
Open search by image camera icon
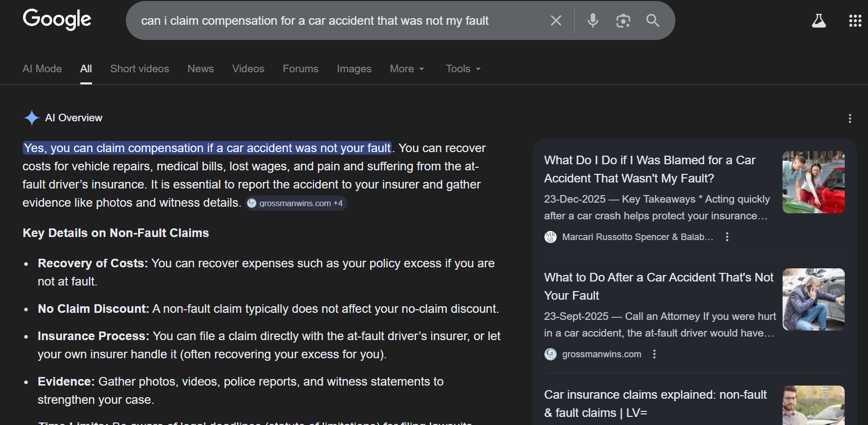[x=623, y=21]
